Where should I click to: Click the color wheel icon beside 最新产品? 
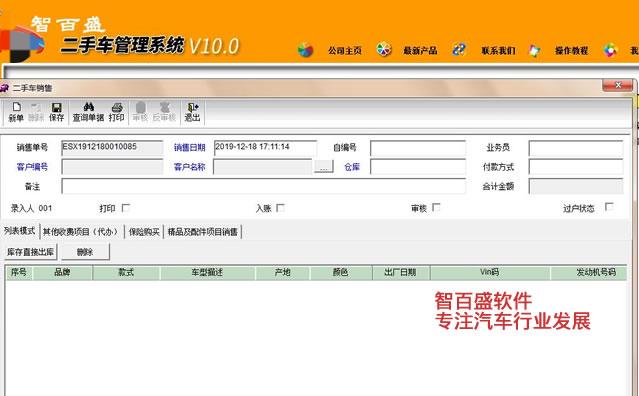[x=383, y=50]
